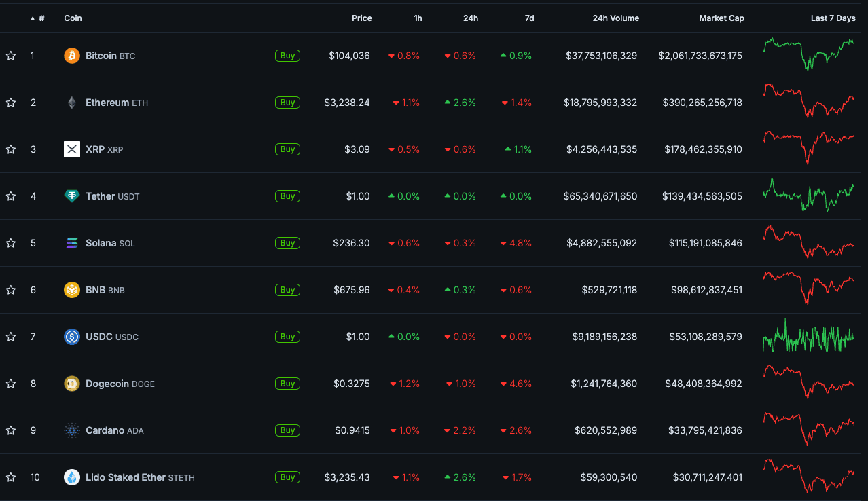Click the BNB Buy button

tap(287, 290)
